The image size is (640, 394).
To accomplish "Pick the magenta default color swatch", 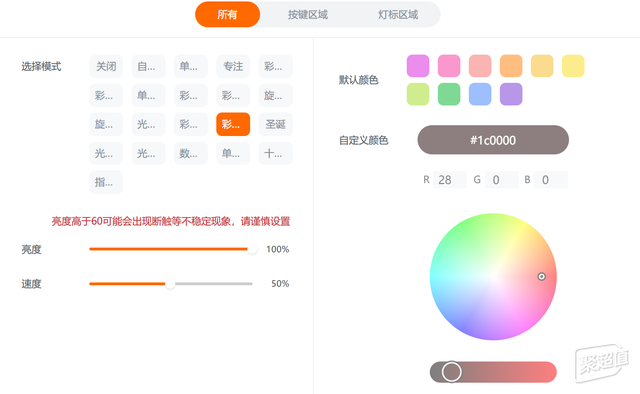I will 418,66.
